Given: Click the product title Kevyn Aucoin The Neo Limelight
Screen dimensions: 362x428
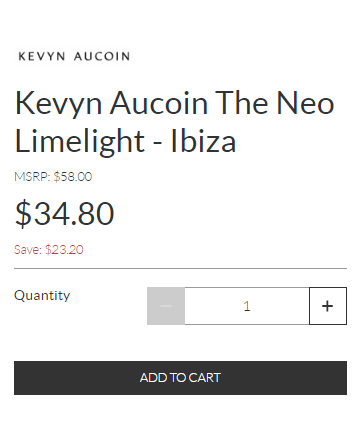Looking at the screenshot, I should (175, 121).
